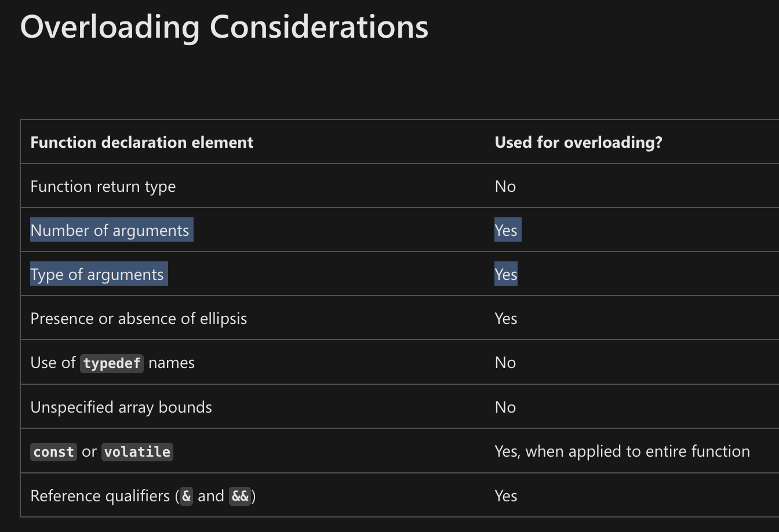
Task: Click No in Unspecified array bounds row
Action: pyautogui.click(x=505, y=407)
